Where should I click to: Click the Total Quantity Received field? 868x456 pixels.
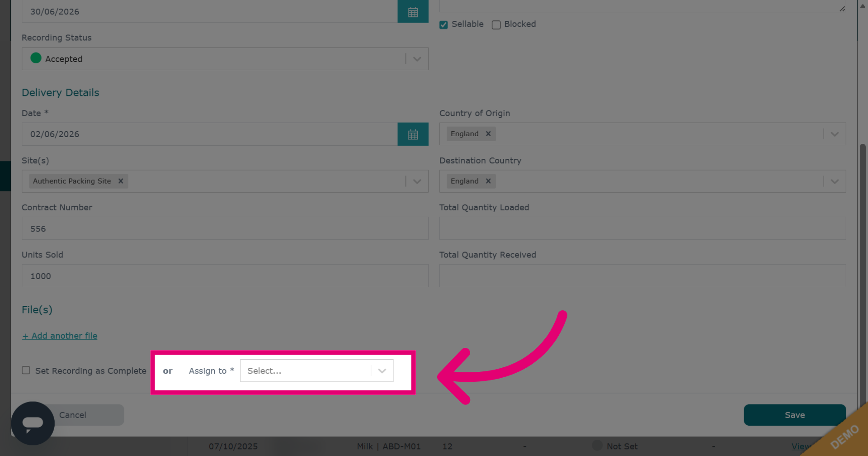click(642, 276)
